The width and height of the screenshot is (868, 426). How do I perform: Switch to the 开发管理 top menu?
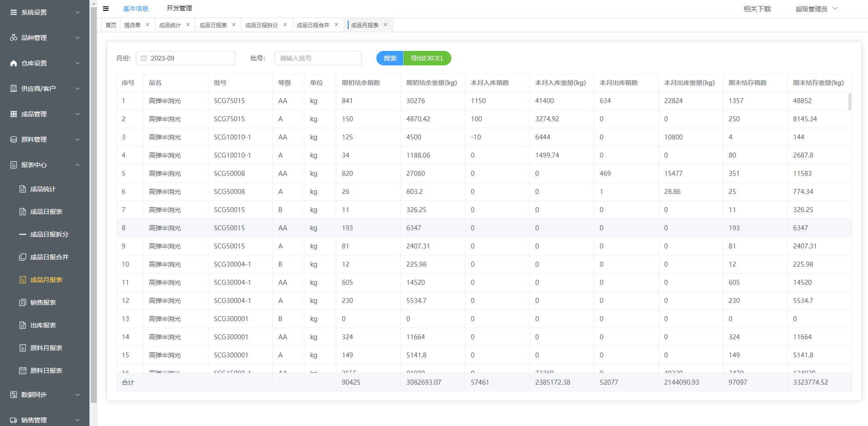pyautogui.click(x=179, y=8)
